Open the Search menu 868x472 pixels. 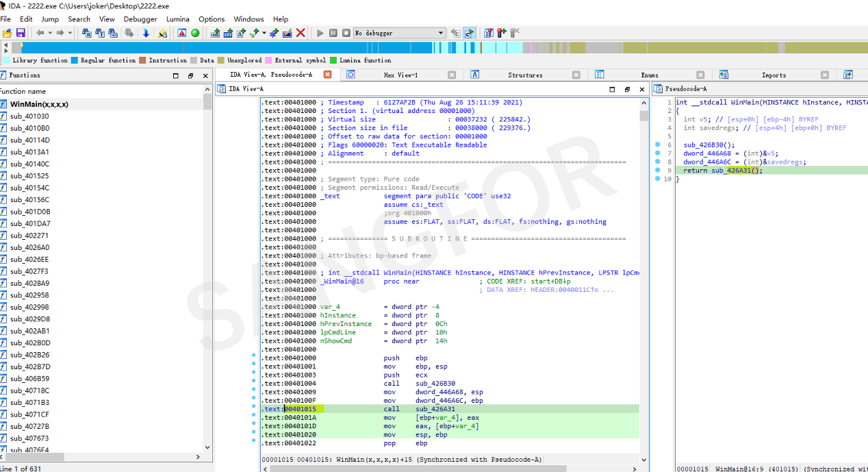point(79,19)
